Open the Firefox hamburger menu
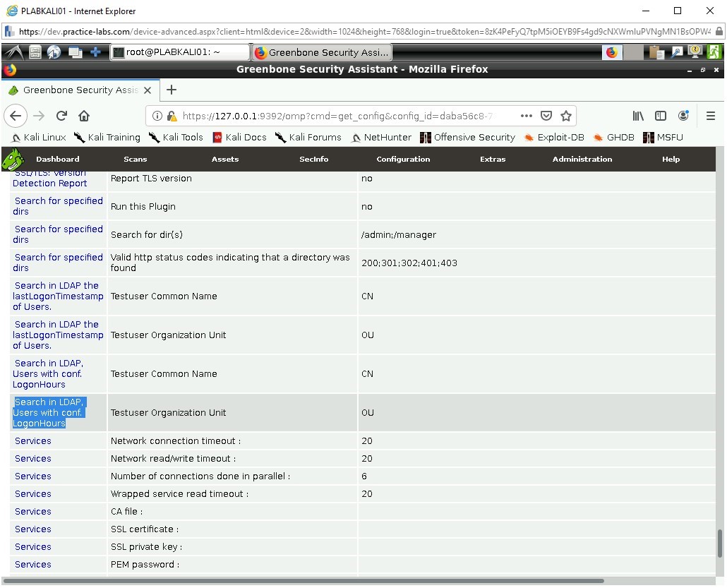 tap(711, 116)
